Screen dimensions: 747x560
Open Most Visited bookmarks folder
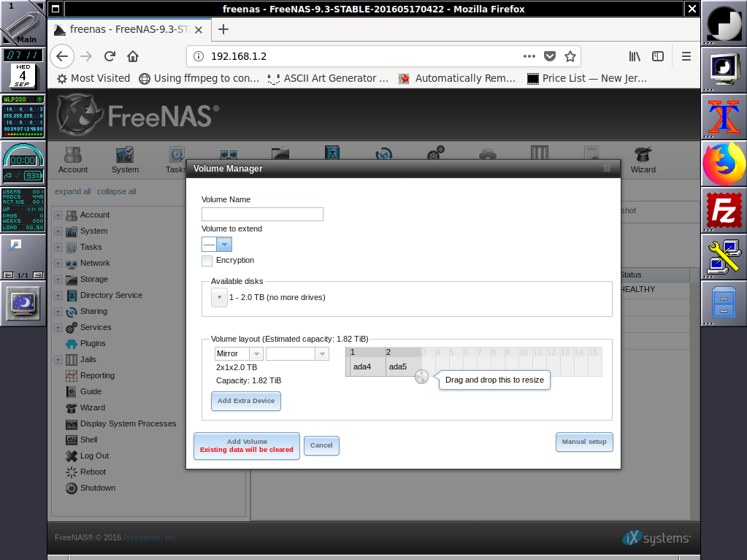pyautogui.click(x=93, y=78)
